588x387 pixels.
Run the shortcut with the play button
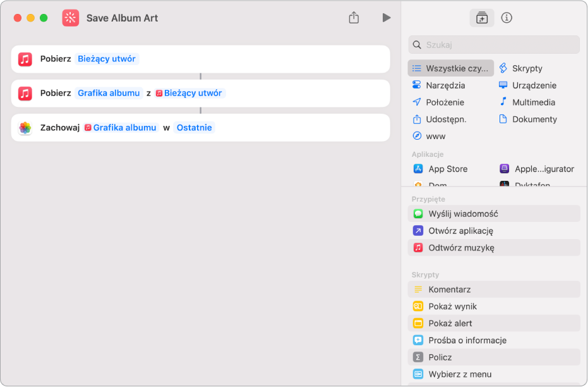click(x=387, y=18)
